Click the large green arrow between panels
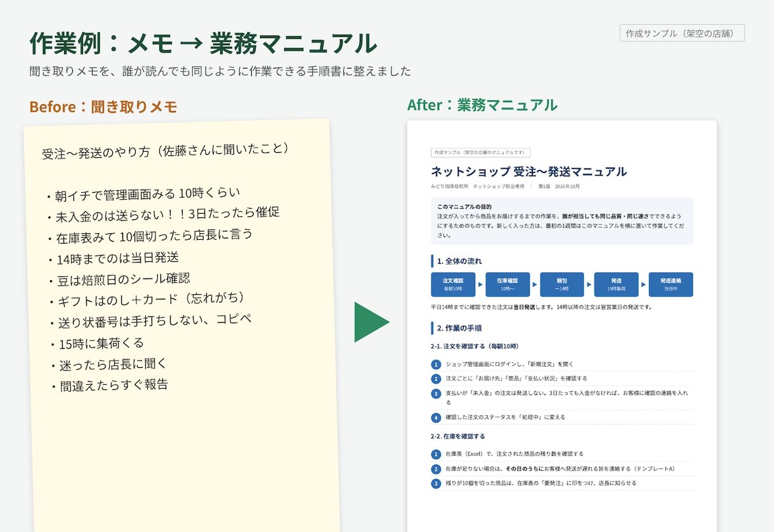774x532 pixels. [372, 322]
